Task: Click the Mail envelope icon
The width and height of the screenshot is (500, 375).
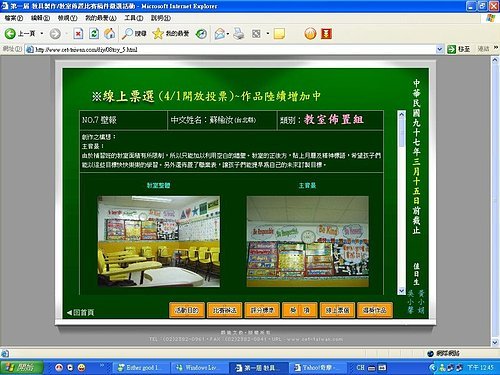Action: 219,34
